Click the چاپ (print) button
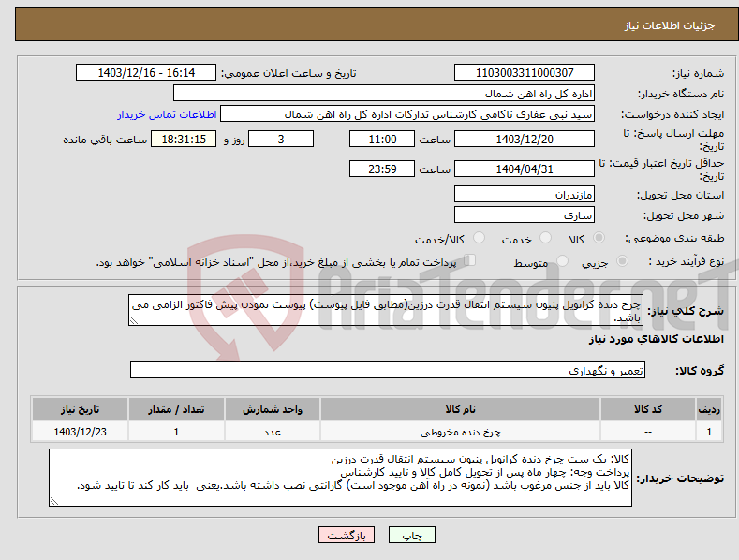 tap(411, 535)
